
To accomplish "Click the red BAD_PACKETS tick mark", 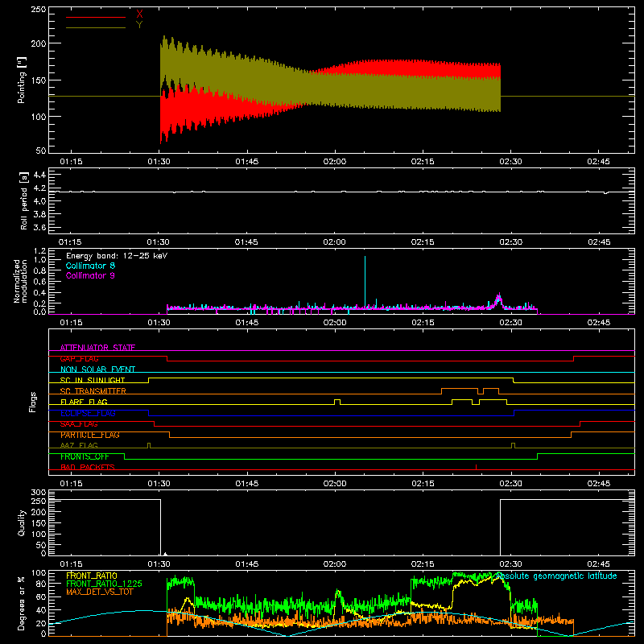I will [x=476, y=467].
